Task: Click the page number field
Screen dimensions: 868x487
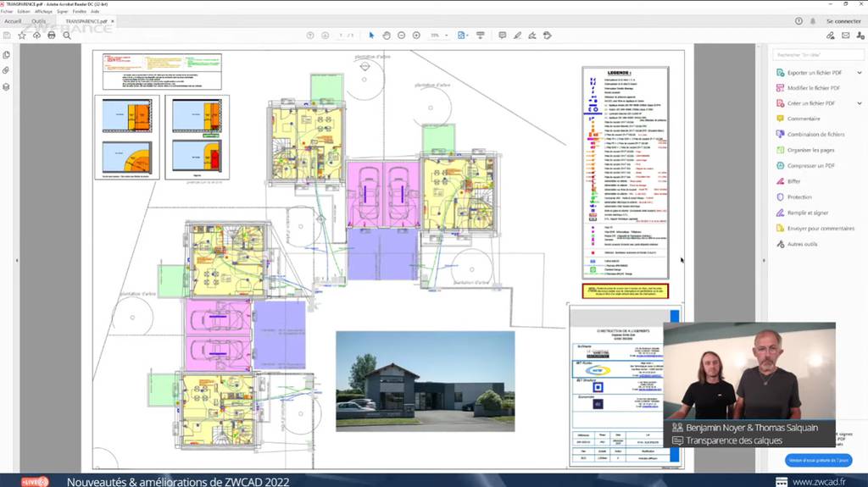Action: 341,36
